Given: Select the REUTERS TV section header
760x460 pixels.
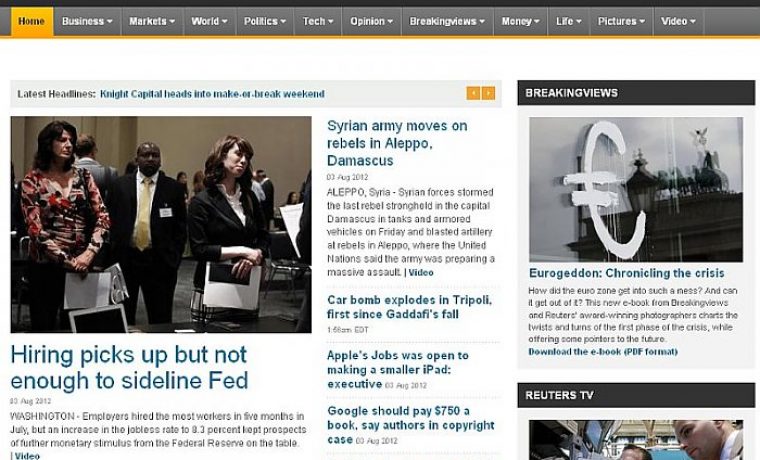Looking at the screenshot, I should [x=636, y=395].
